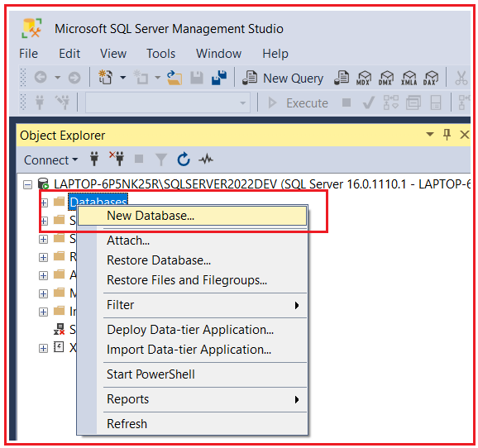Click the Execute button
The width and height of the screenshot is (478, 448).
(x=298, y=103)
